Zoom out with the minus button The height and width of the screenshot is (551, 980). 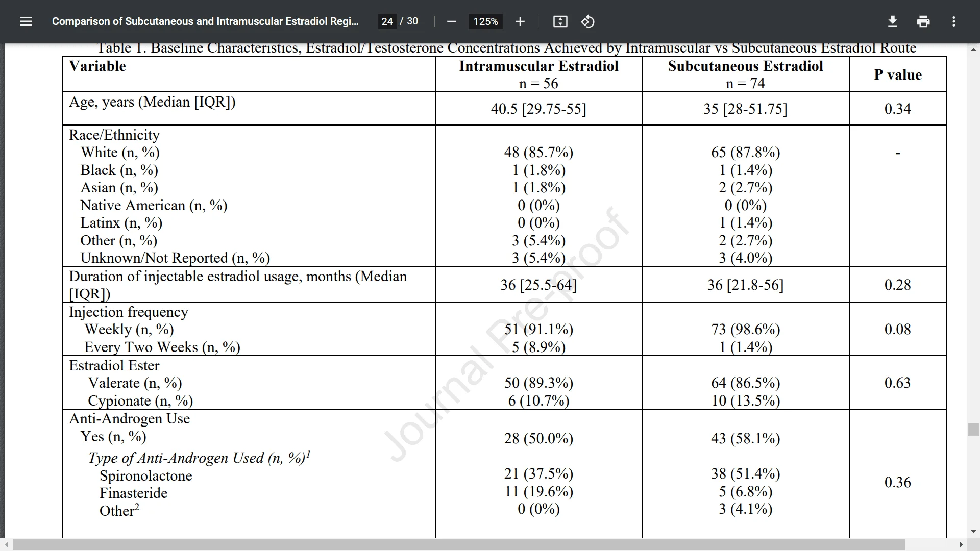pyautogui.click(x=451, y=21)
